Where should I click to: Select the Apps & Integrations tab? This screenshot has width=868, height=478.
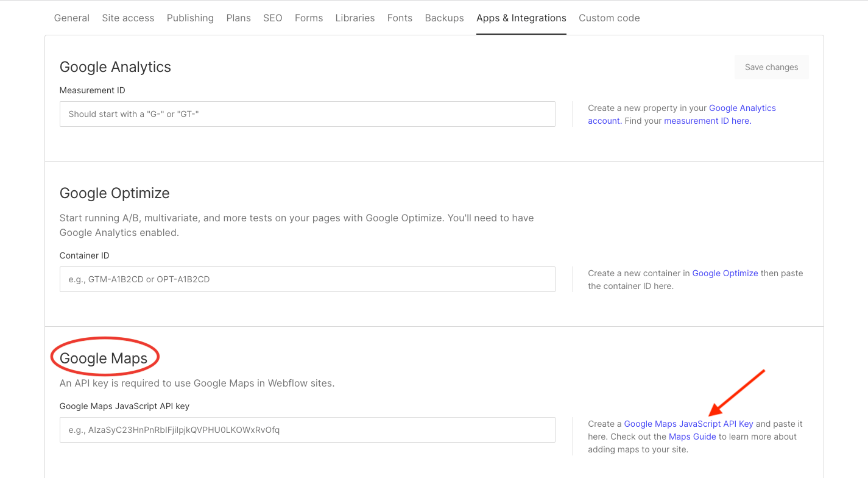521,18
